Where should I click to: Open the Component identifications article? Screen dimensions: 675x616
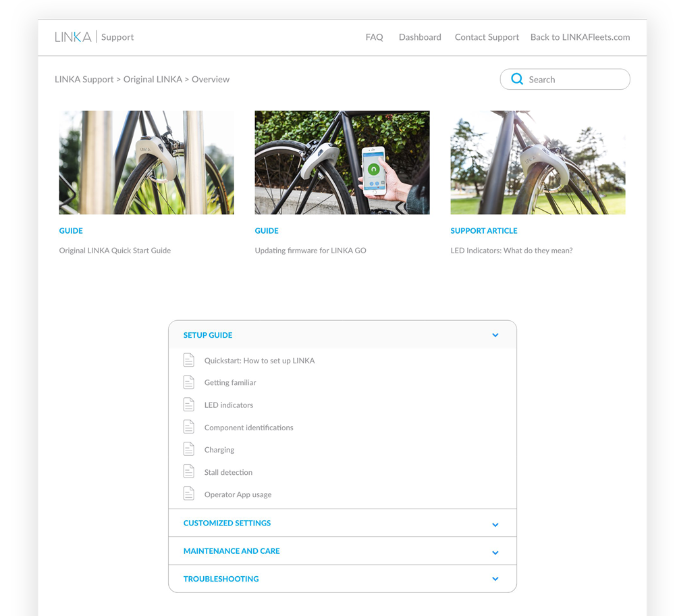click(x=249, y=428)
